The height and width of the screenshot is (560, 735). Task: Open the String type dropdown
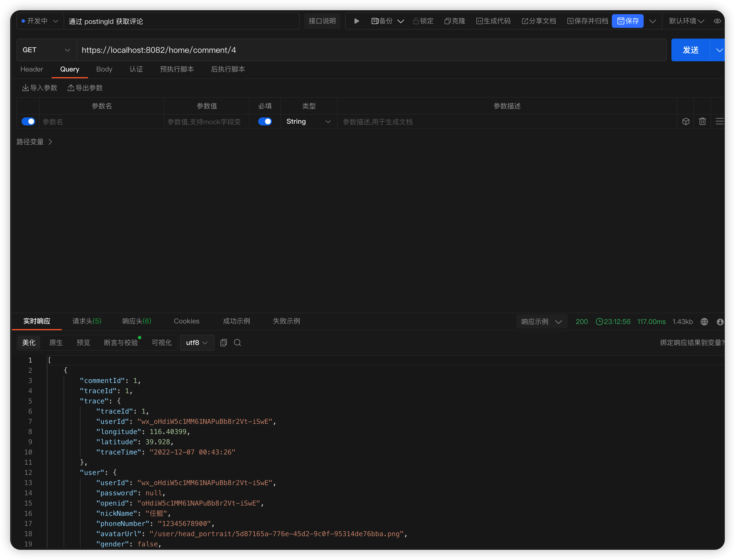click(x=309, y=122)
